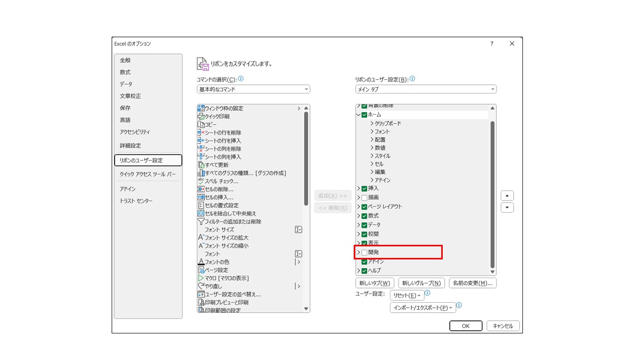Click info icon beside インポート/エクスポート button
The image size is (644, 362).
coord(459,305)
